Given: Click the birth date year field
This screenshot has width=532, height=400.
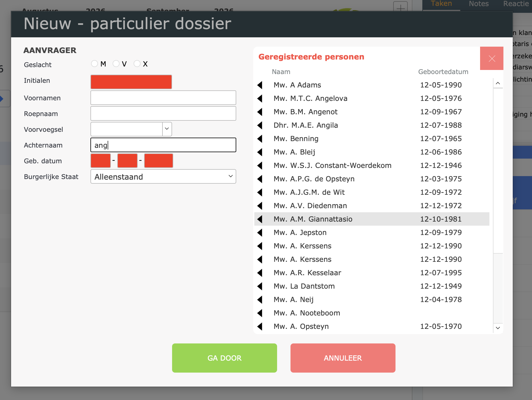Looking at the screenshot, I should pyautogui.click(x=159, y=161).
